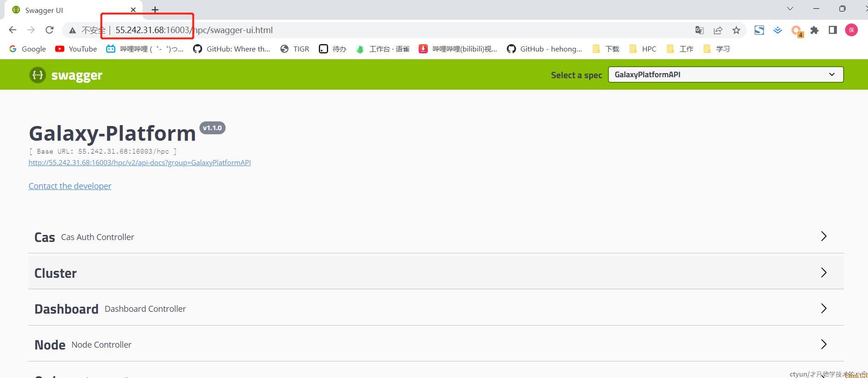The width and height of the screenshot is (868, 378).
Task: Open the 工作 bookmark folder
Action: click(x=680, y=49)
